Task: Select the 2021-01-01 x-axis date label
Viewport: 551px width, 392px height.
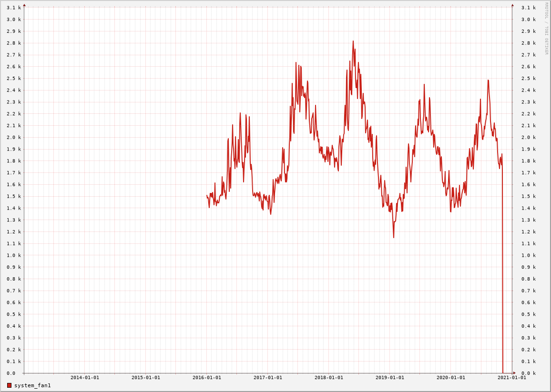Action: point(512,378)
